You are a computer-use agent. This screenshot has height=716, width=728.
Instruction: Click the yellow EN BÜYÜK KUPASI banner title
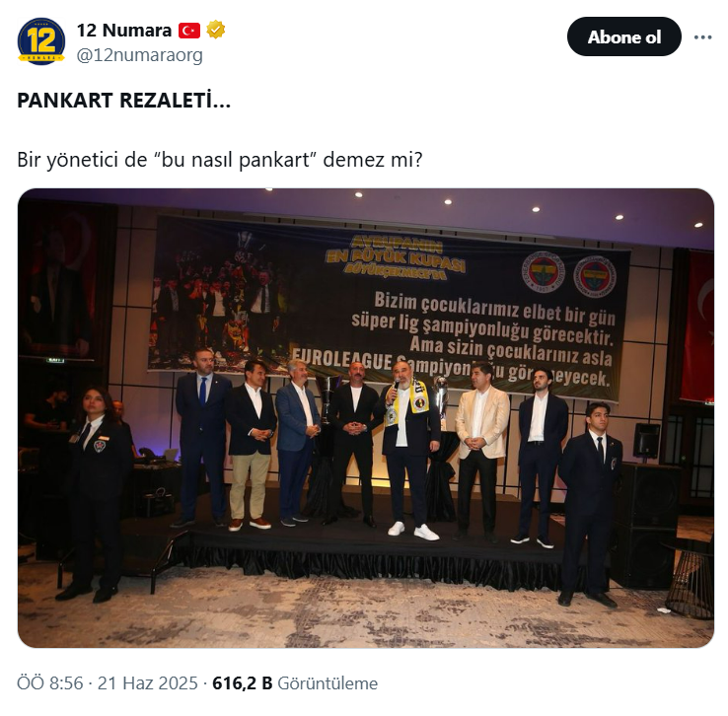[396, 257]
